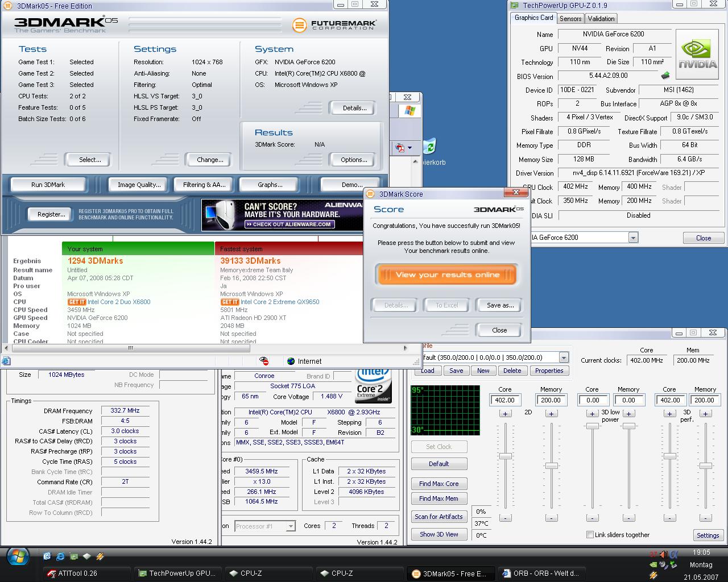
Task: Click the GET IT badge beside Core 2 Extreme QX9650
Action: 230,302
